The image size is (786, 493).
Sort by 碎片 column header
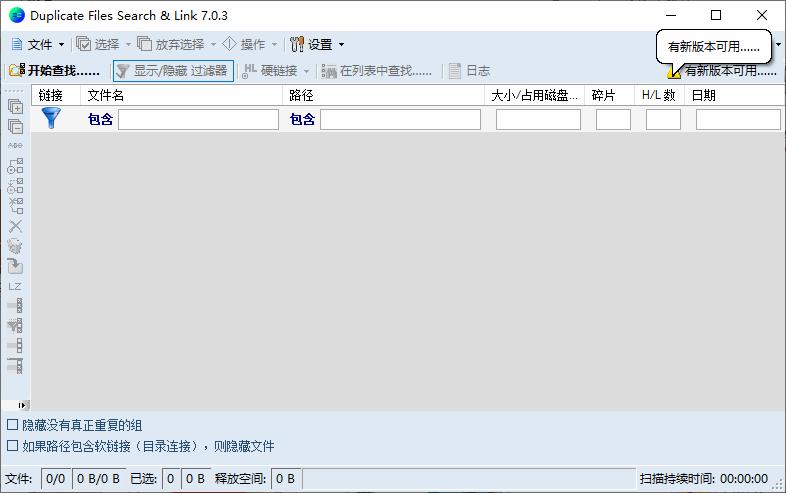pos(610,95)
